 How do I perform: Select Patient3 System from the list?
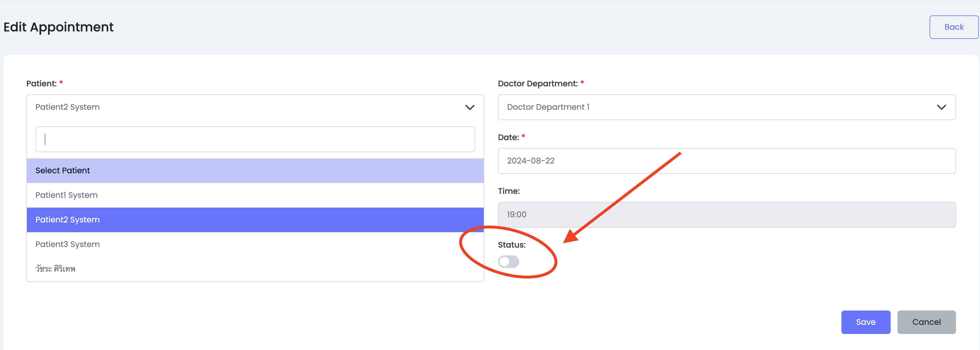click(x=255, y=244)
